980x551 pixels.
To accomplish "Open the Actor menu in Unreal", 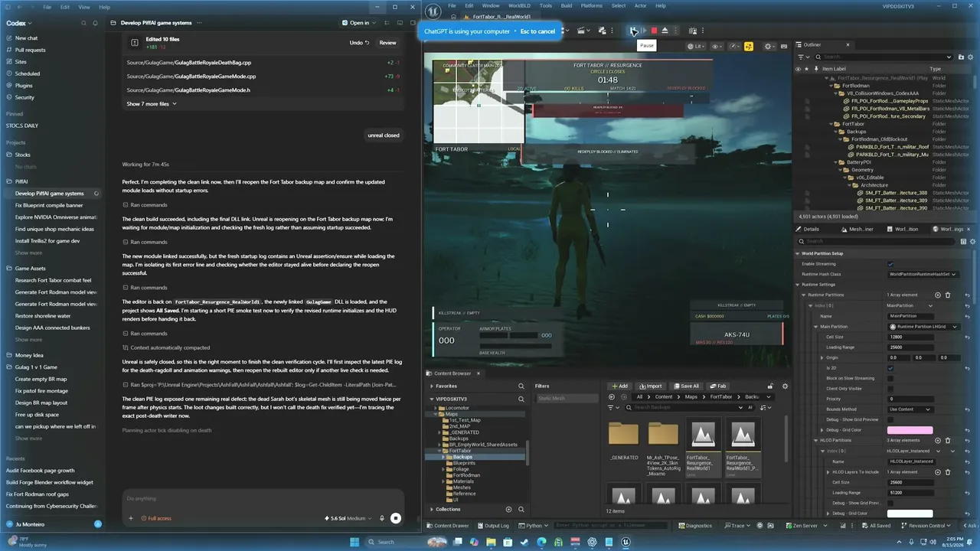I will click(x=641, y=5).
